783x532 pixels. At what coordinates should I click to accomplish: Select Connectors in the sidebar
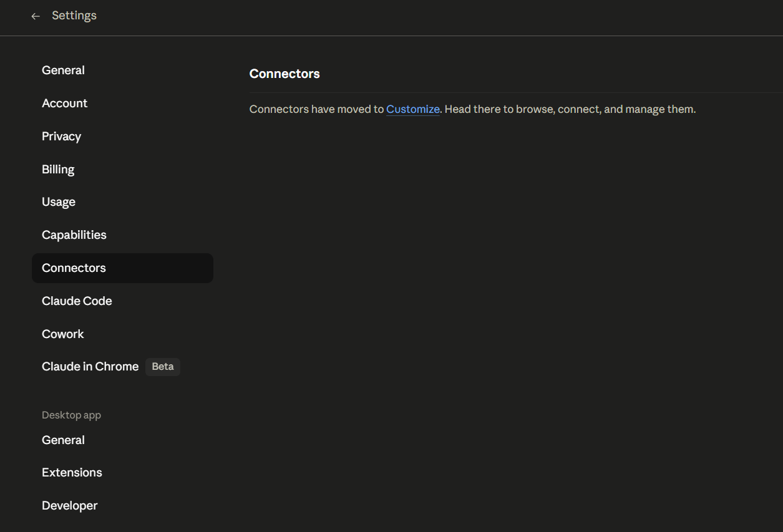click(x=122, y=268)
